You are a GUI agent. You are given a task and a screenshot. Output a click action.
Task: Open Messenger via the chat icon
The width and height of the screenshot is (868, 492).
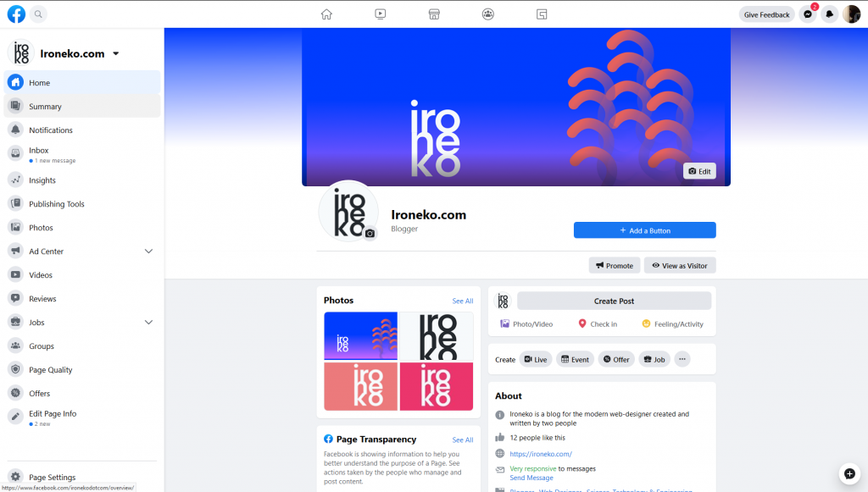(x=807, y=14)
